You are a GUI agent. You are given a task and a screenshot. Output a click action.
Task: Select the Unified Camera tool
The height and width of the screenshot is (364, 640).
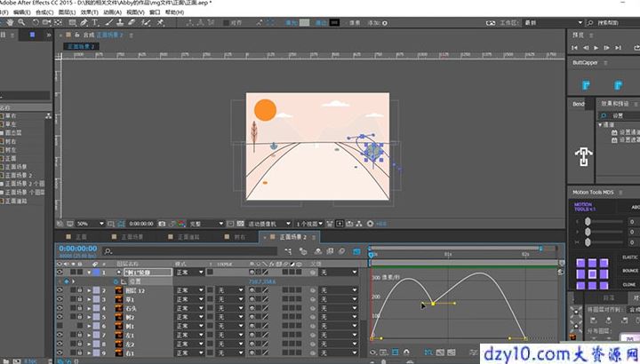pyautogui.click(x=46, y=22)
